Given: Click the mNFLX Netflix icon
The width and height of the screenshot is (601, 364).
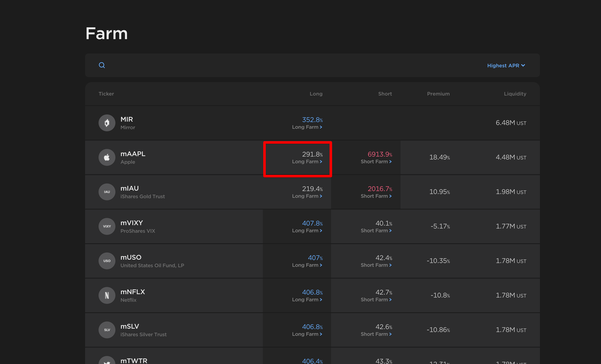Looking at the screenshot, I should point(107,295).
